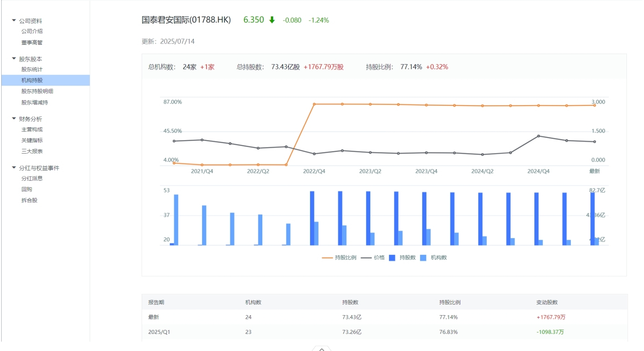Toggle the 持股数 dark blue legend
Image resolution: width=644 pixels, height=351 pixels.
(x=402, y=258)
